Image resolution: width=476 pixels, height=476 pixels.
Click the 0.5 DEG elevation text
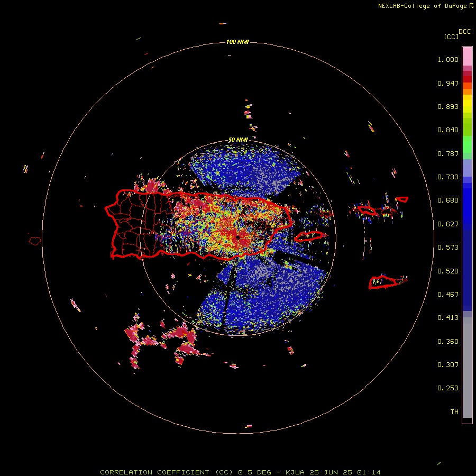click(255, 472)
